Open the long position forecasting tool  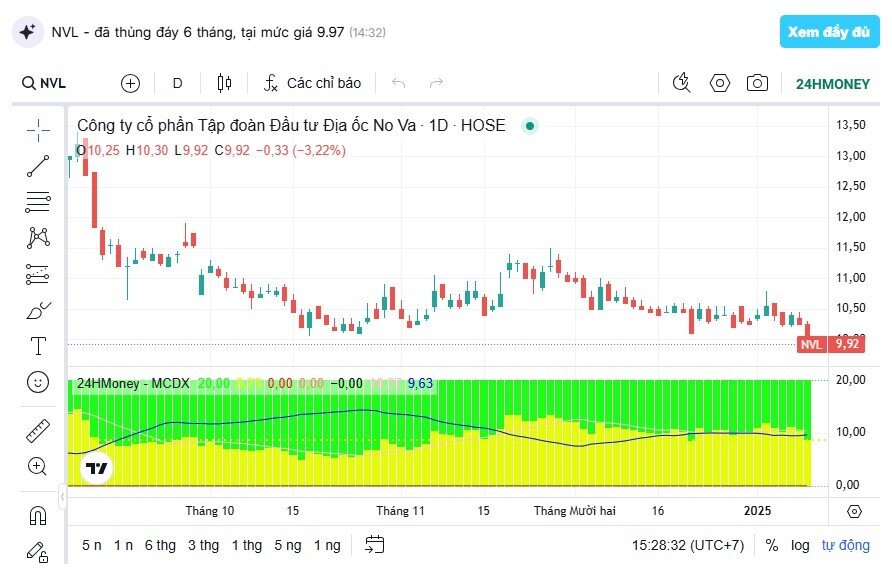coord(38,274)
